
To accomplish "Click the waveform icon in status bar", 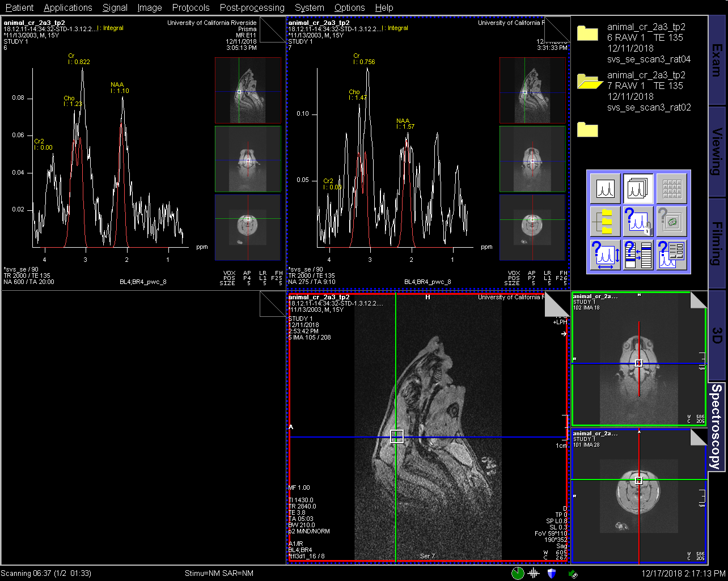I will pos(534,573).
